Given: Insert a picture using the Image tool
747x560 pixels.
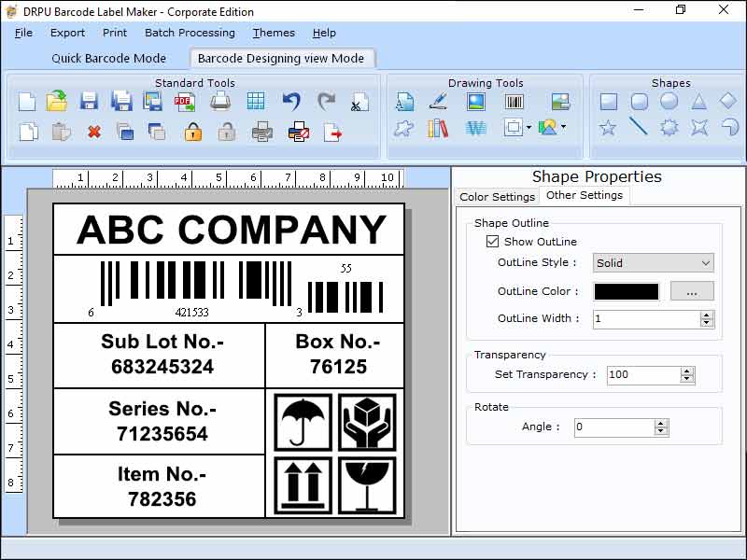Looking at the screenshot, I should click(476, 102).
